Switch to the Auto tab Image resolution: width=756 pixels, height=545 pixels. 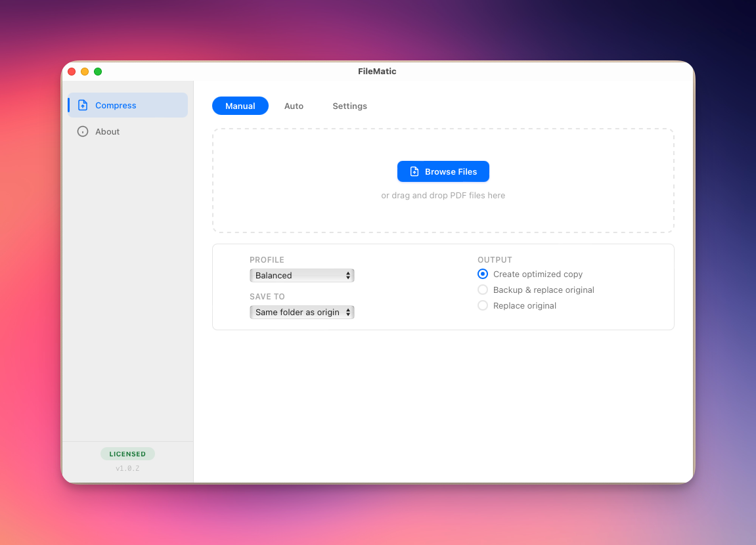pyautogui.click(x=294, y=106)
